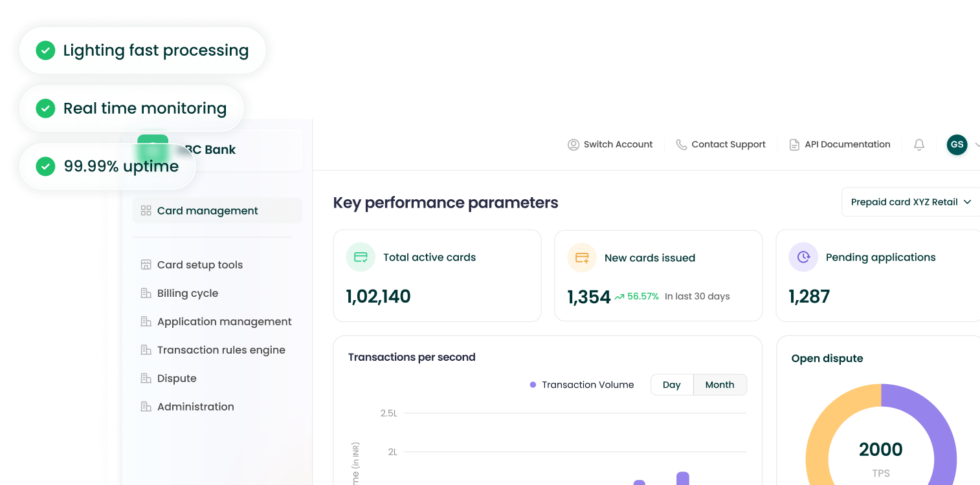Open the Prepaid card XYZ Retail dropdown

911,202
